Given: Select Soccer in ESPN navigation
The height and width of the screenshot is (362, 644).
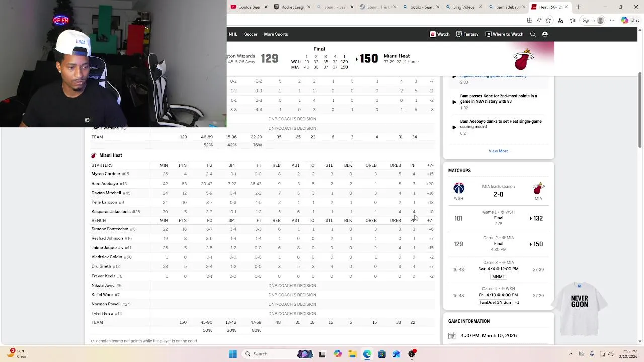Looking at the screenshot, I should [251, 34].
